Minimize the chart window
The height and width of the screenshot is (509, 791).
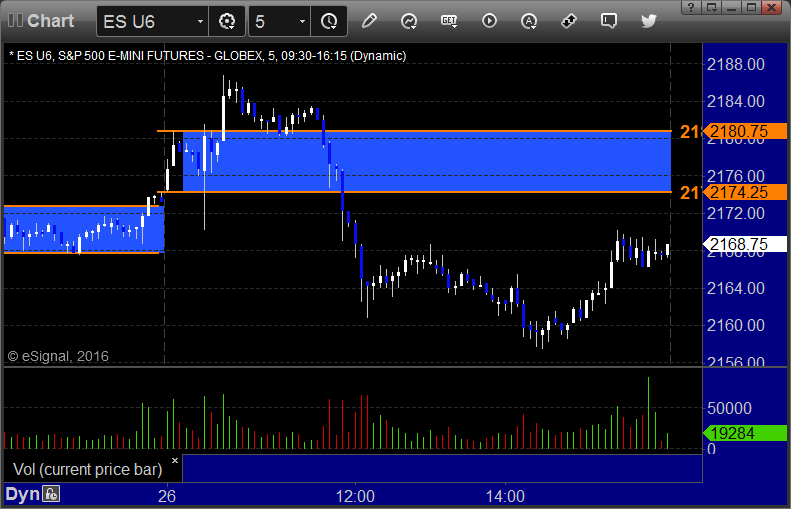point(731,7)
